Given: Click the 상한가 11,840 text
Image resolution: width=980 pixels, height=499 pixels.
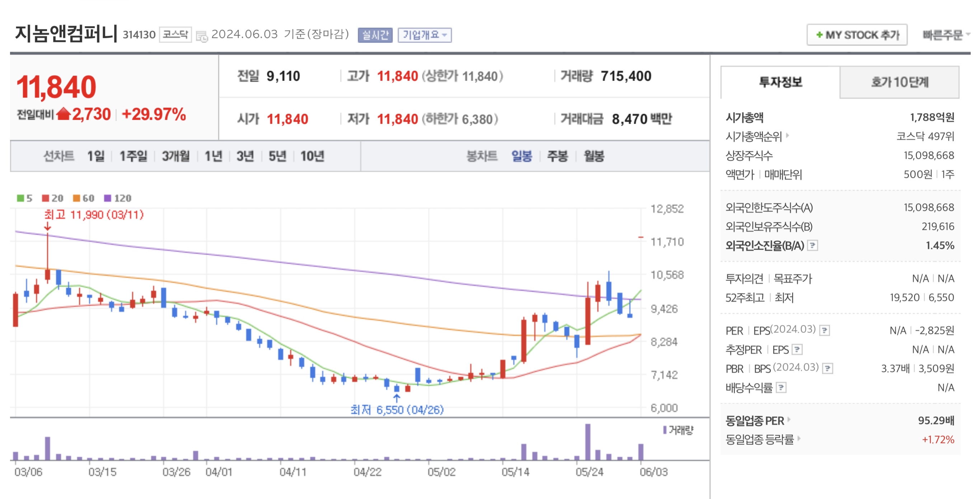Looking at the screenshot, I should [462, 76].
